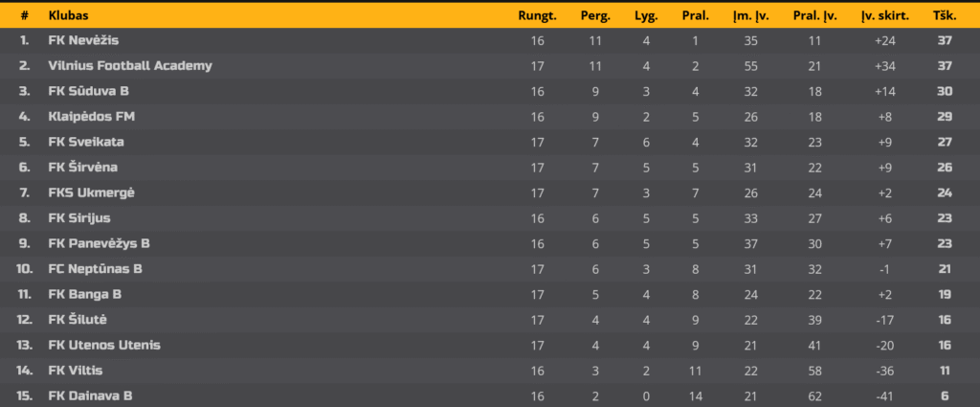The height and width of the screenshot is (407, 980).
Task: Click FC Neptūnas B team name
Action: 95,269
